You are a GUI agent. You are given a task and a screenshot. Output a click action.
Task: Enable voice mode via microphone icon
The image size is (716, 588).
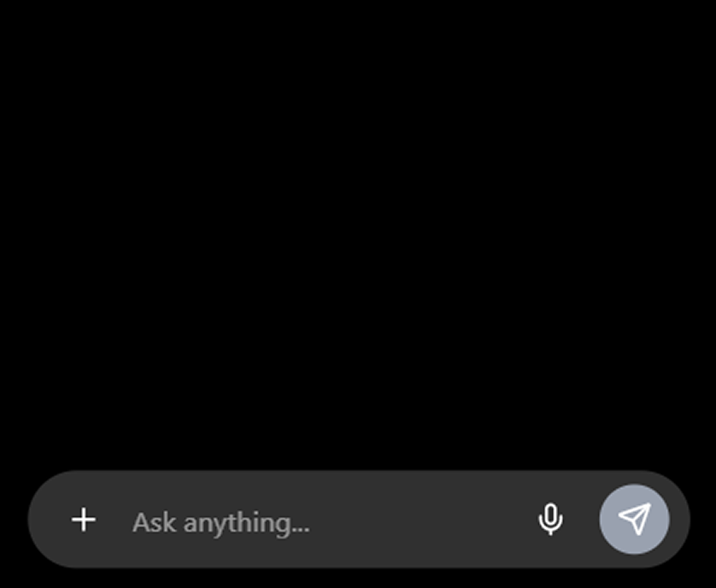click(551, 520)
